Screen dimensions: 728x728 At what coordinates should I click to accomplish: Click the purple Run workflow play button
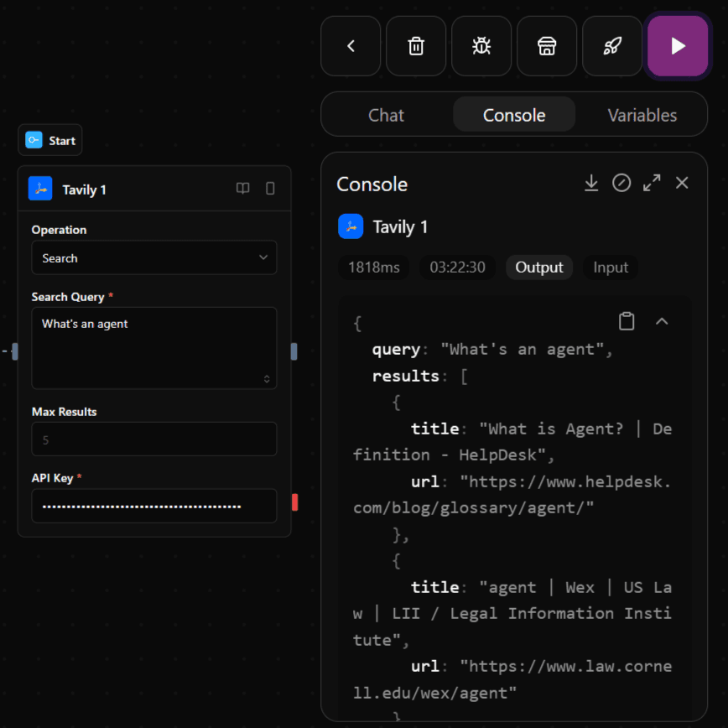tap(678, 46)
